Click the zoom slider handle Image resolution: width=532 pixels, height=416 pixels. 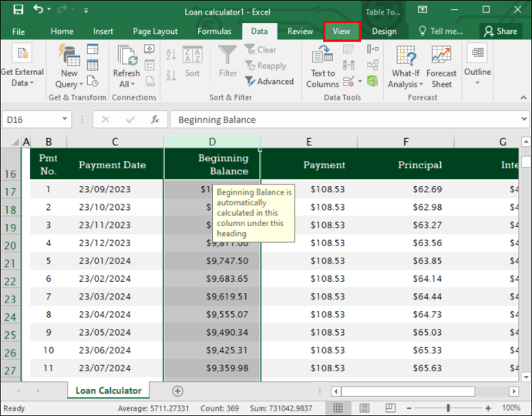pyautogui.click(x=448, y=408)
